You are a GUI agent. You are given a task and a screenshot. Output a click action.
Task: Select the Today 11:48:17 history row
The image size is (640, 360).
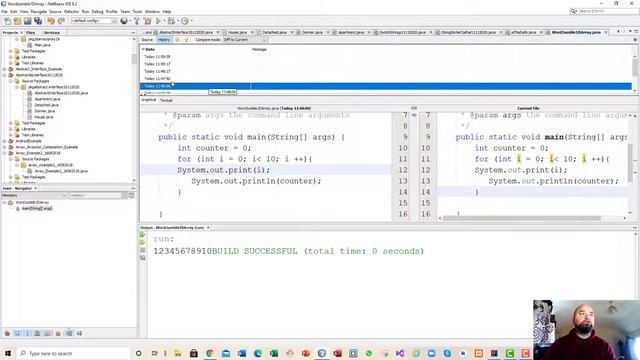tap(386, 71)
